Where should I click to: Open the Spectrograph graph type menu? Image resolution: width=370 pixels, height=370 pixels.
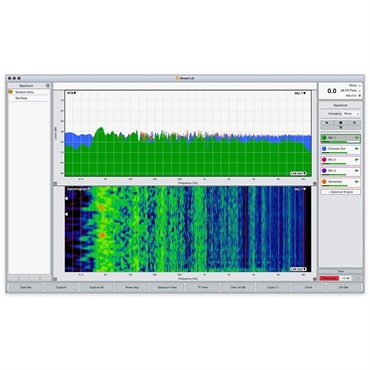pyautogui.click(x=79, y=189)
